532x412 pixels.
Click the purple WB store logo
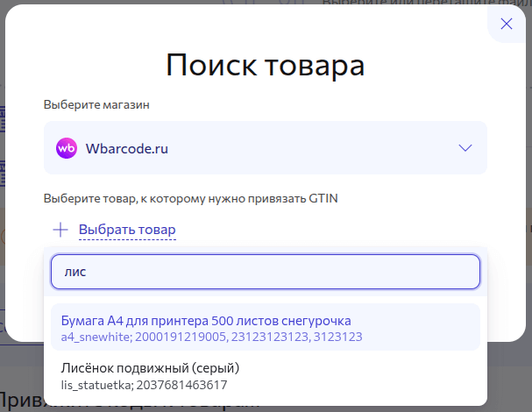tap(67, 148)
